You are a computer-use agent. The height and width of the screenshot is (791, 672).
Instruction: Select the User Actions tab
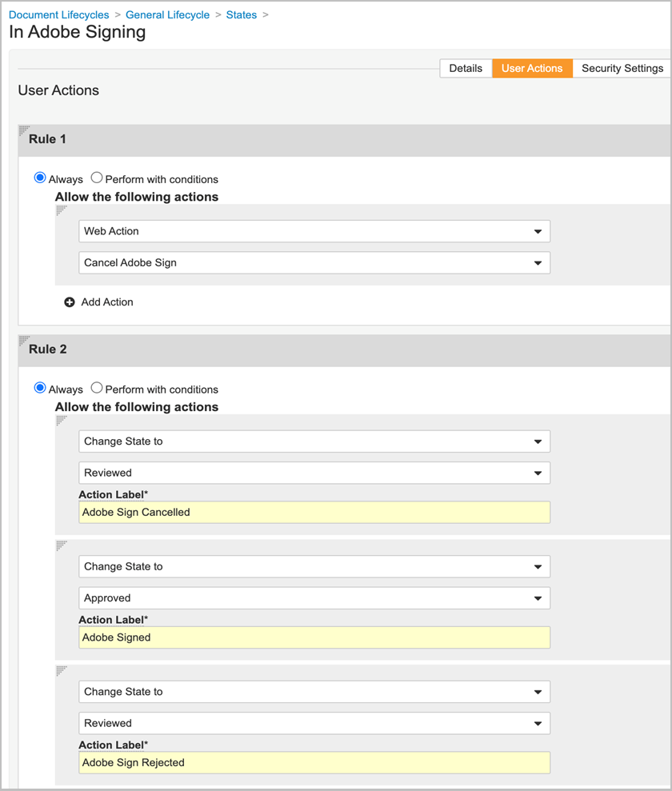pyautogui.click(x=532, y=68)
